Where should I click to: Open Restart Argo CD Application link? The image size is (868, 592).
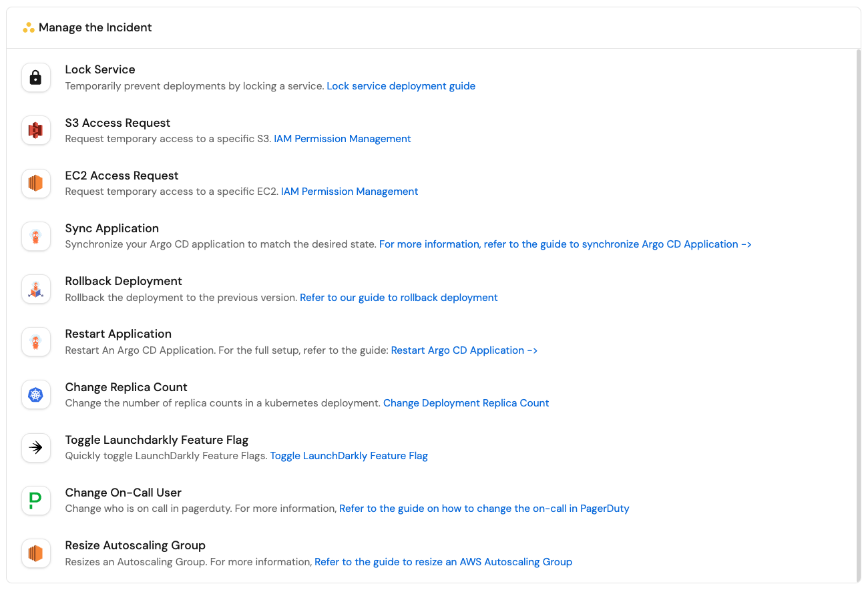point(464,350)
